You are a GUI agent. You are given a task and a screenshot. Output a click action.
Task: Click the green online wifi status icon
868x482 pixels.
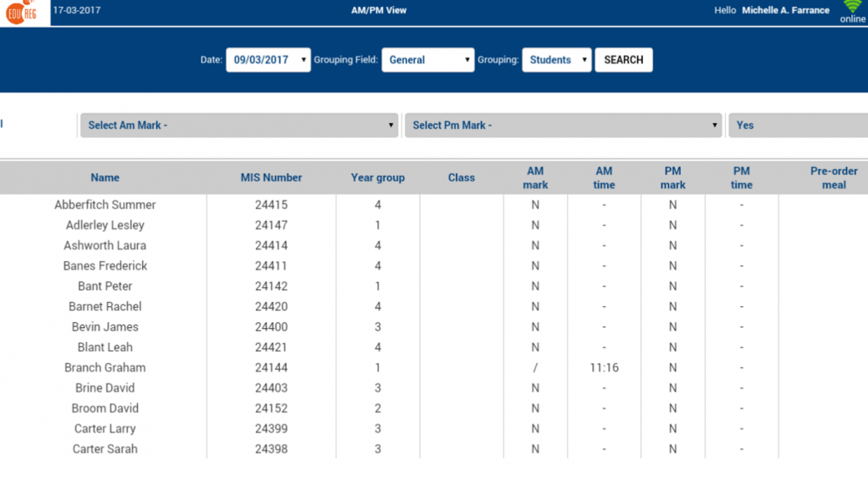point(852,8)
